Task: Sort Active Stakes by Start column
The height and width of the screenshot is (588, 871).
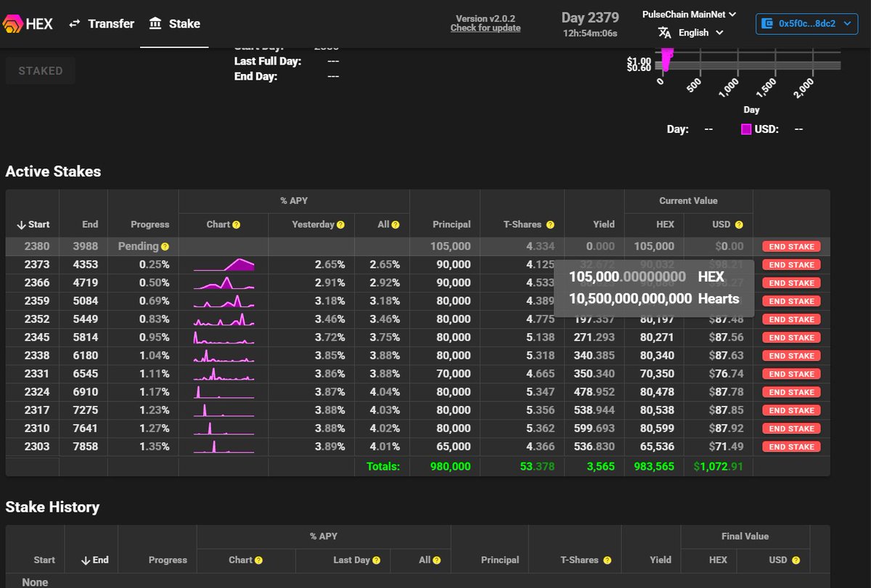Action: 33,224
